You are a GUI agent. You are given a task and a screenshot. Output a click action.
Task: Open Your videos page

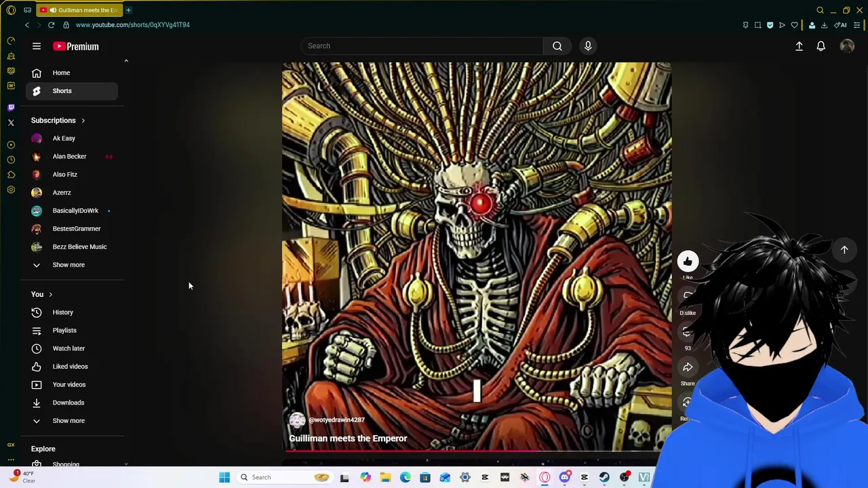(72, 384)
